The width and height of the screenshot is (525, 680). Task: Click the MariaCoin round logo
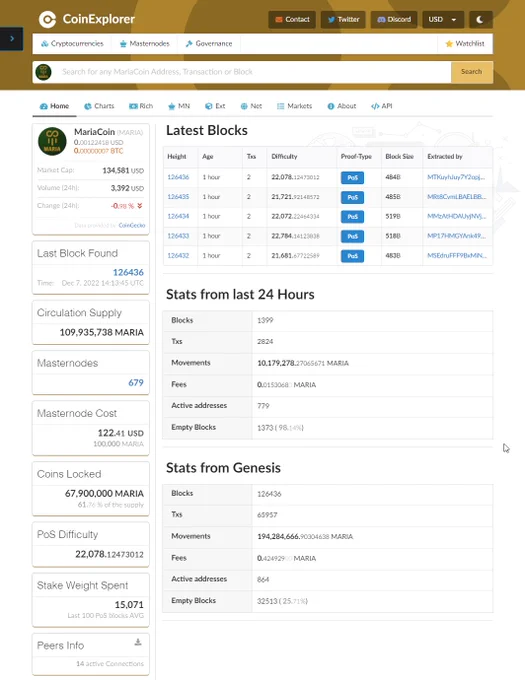[x=52, y=141]
